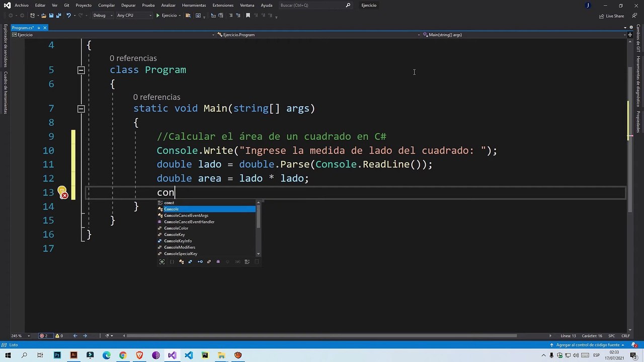Click the Live Share button
The width and height of the screenshot is (644, 362).
click(x=612, y=16)
